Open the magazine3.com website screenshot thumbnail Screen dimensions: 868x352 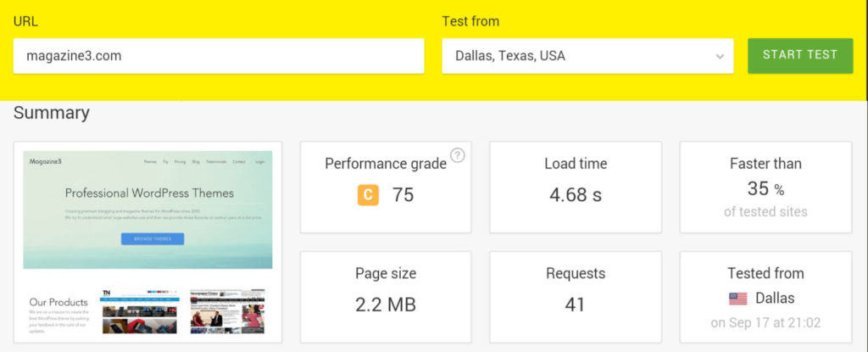point(147,243)
